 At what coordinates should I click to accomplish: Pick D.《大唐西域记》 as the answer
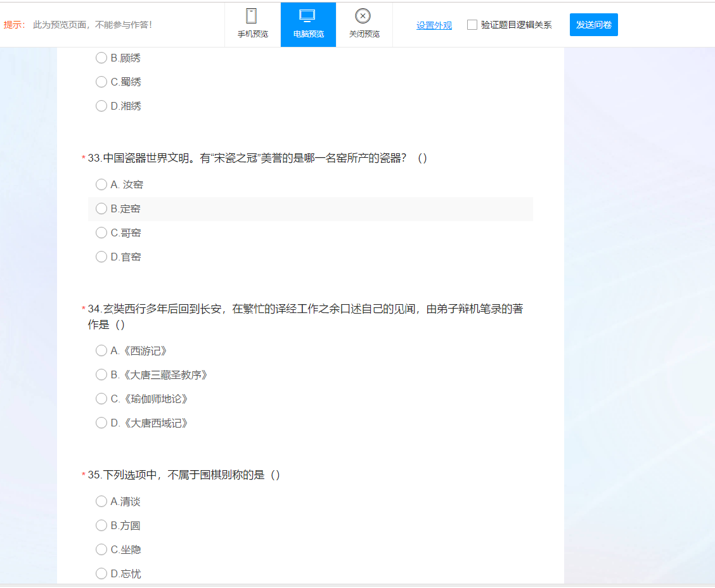click(101, 423)
